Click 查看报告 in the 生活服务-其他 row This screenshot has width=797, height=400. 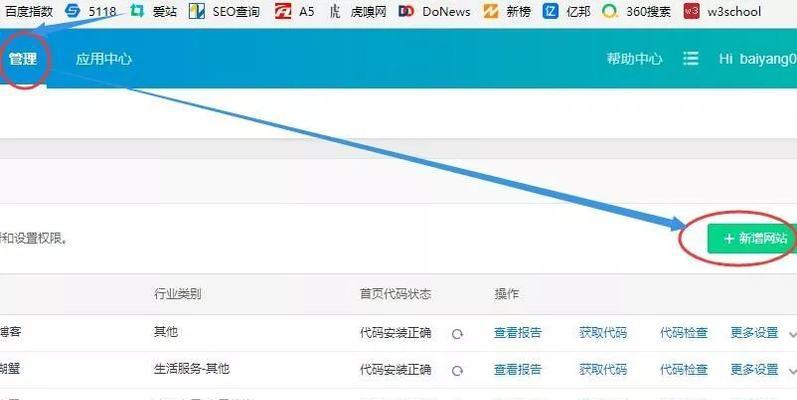point(517,370)
